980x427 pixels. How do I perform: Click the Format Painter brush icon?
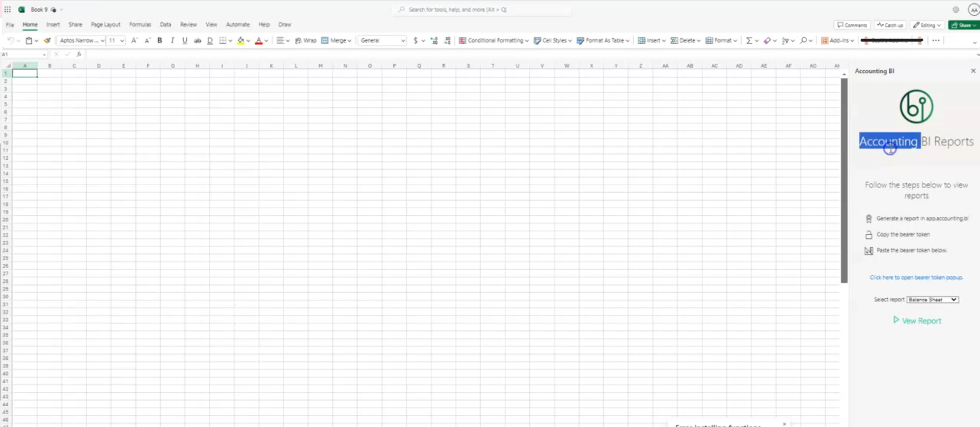pyautogui.click(x=47, y=41)
